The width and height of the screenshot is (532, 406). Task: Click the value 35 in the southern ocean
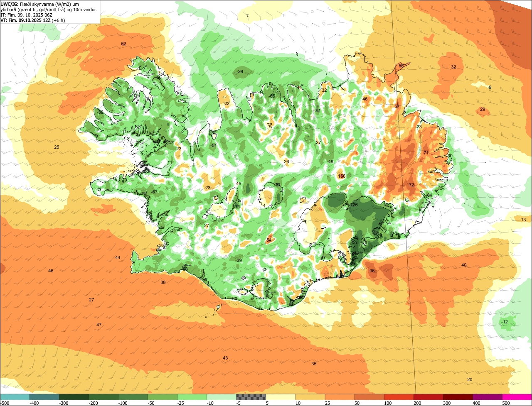(314, 364)
